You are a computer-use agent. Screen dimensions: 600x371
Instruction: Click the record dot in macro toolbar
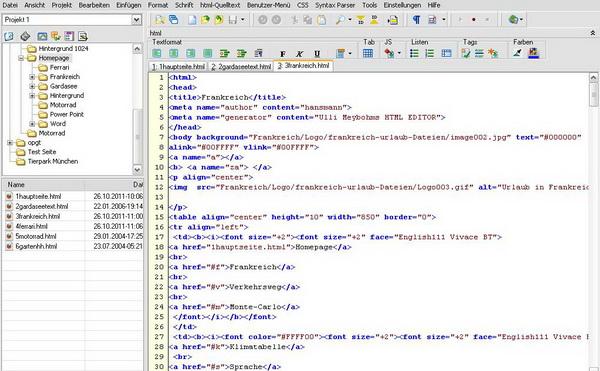tap(474, 20)
